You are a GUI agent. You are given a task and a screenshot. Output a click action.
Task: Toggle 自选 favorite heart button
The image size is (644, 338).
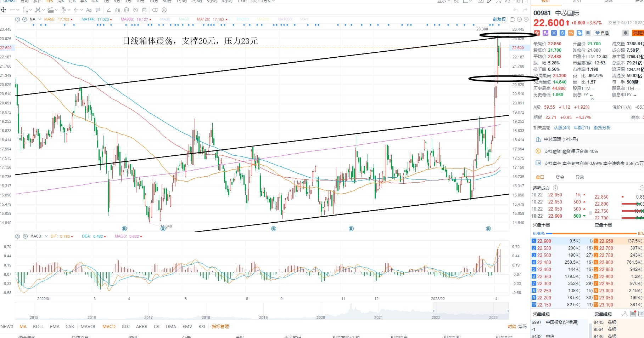tap(602, 33)
